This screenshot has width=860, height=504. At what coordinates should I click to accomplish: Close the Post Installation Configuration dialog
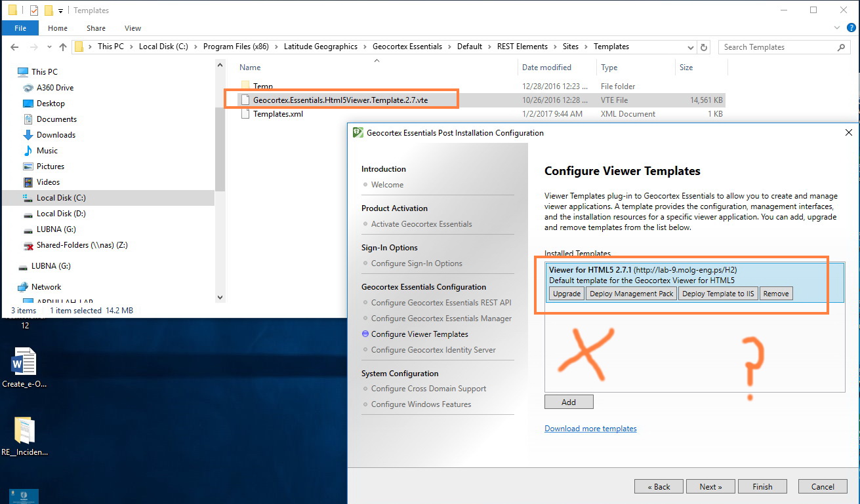pyautogui.click(x=849, y=132)
